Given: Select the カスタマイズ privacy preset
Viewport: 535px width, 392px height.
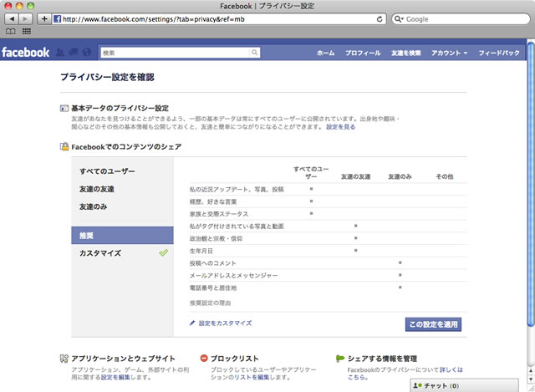Looking at the screenshot, I should coord(122,253).
